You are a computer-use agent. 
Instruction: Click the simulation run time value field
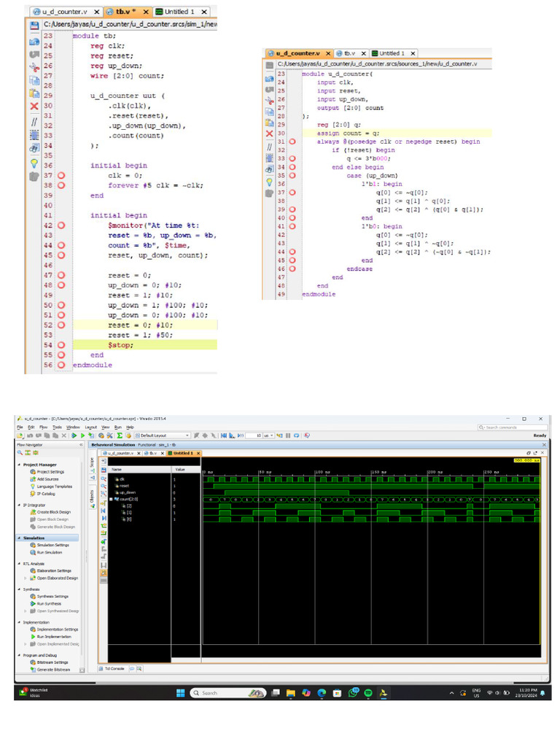click(x=254, y=436)
